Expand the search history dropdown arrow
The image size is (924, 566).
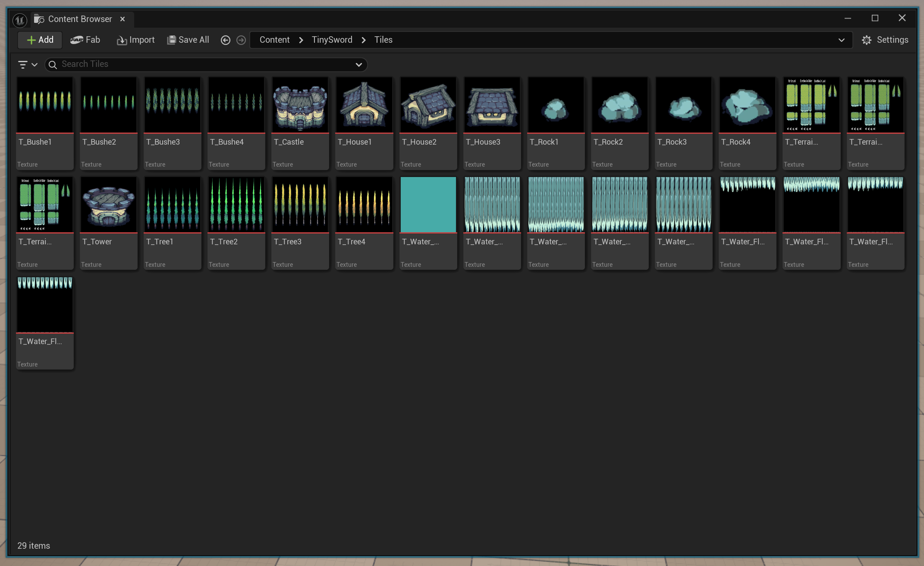click(x=358, y=64)
